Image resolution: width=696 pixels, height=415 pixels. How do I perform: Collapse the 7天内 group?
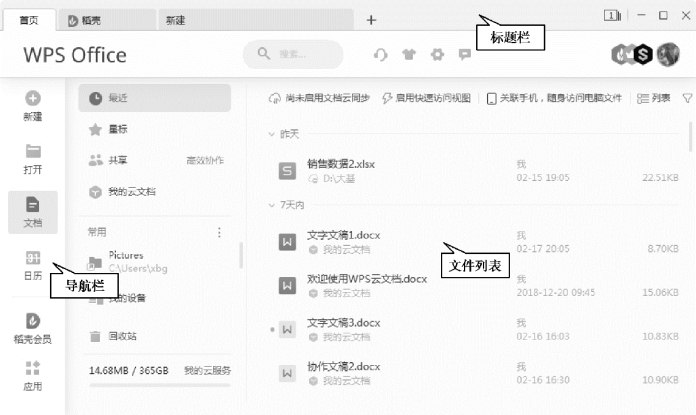(x=272, y=205)
